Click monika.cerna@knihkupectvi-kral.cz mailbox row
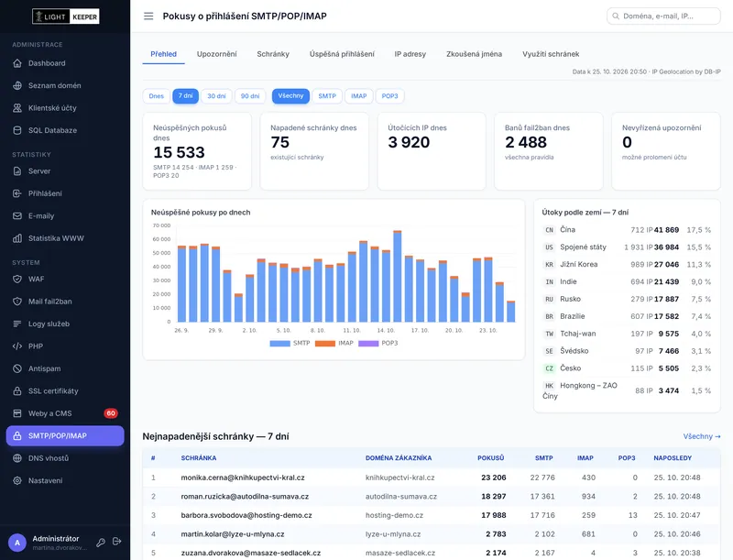Viewport: 733px width, 560px height. pyautogui.click(x=431, y=478)
